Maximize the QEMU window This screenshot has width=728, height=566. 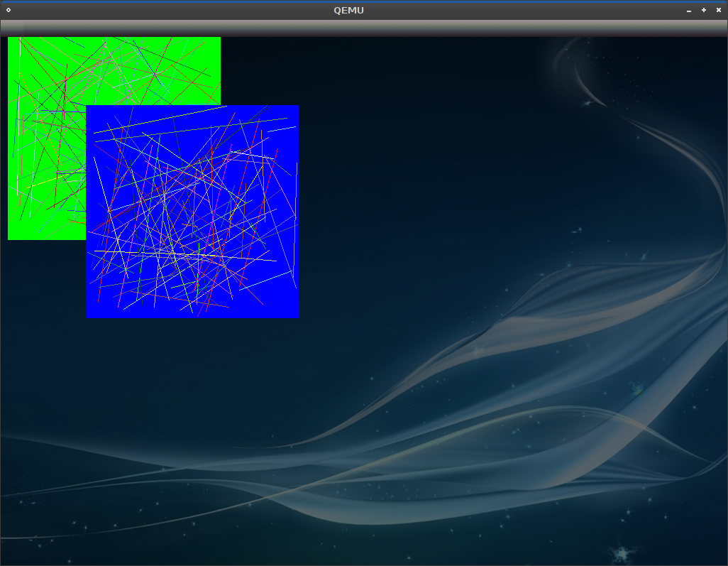[x=703, y=10]
